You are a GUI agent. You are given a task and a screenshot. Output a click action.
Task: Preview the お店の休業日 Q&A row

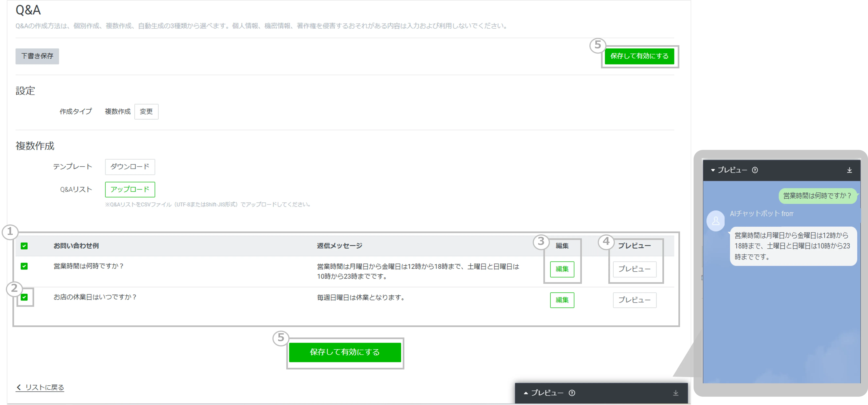(x=634, y=300)
